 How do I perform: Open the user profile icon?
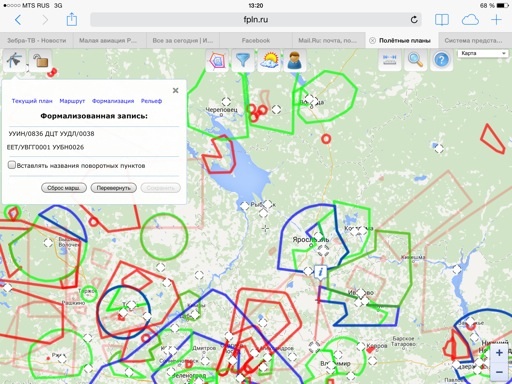[295, 60]
